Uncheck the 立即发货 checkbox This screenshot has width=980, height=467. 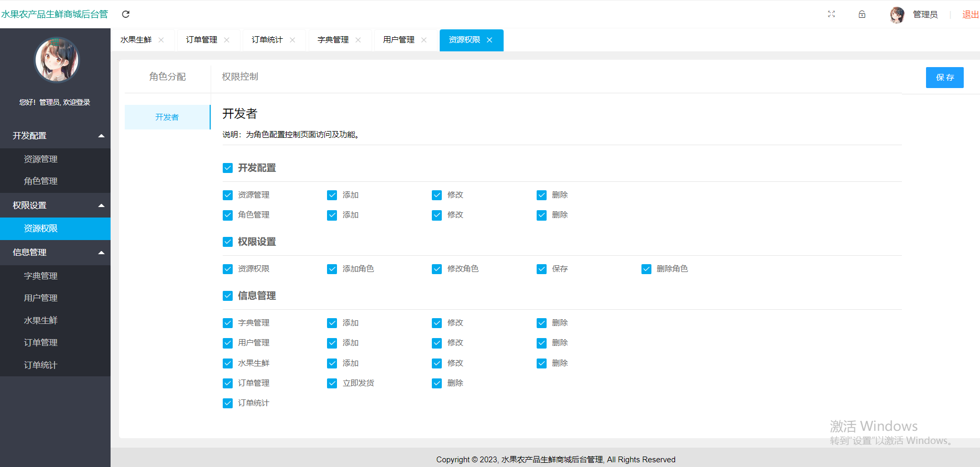(332, 383)
